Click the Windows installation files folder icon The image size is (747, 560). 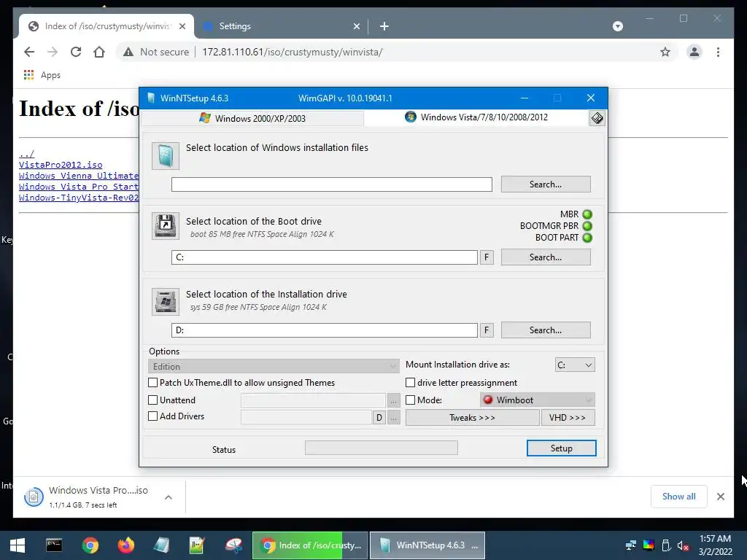click(x=166, y=156)
